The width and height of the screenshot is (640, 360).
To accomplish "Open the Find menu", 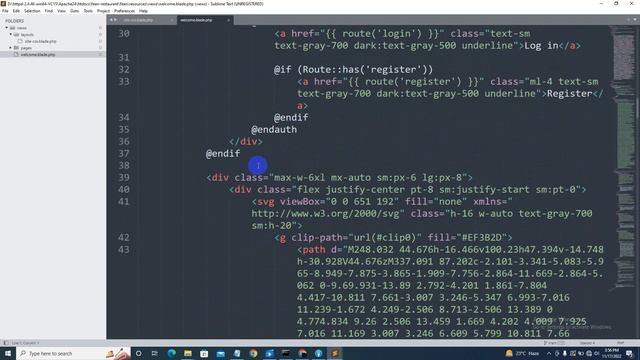I will tap(49, 11).
